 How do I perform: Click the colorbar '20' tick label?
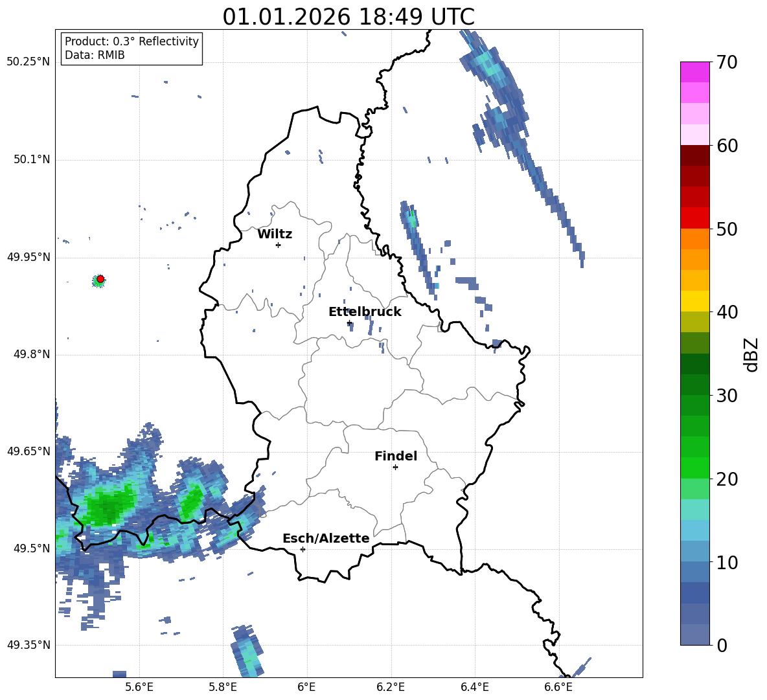pos(727,479)
